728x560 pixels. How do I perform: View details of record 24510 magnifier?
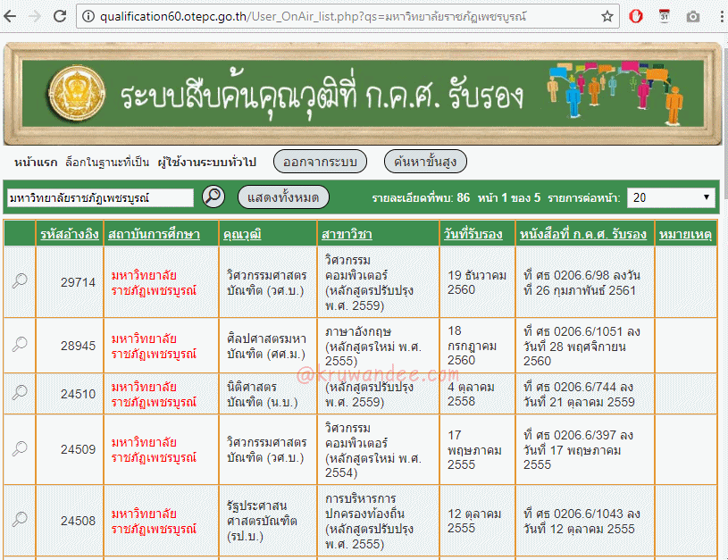click(20, 393)
